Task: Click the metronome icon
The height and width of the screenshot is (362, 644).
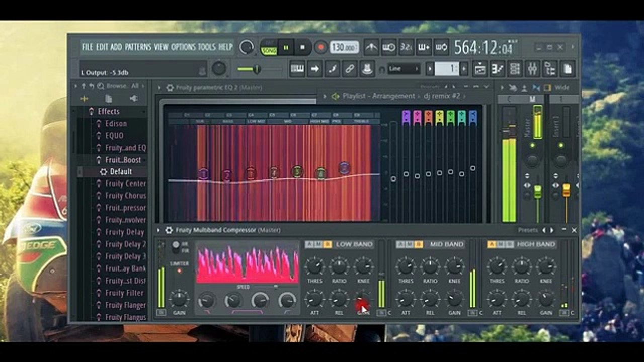Action: pyautogui.click(x=371, y=47)
